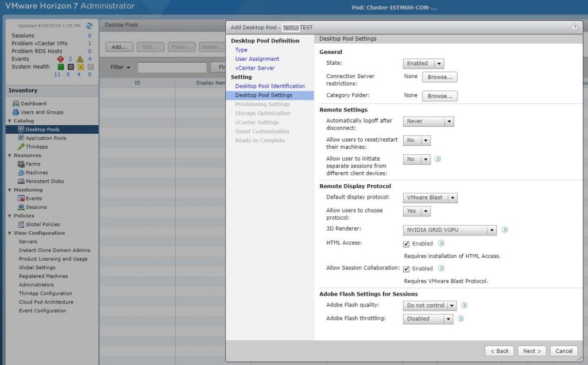Open the Filter dropdown menu
Viewport: 588px width, 365px height.
point(120,67)
